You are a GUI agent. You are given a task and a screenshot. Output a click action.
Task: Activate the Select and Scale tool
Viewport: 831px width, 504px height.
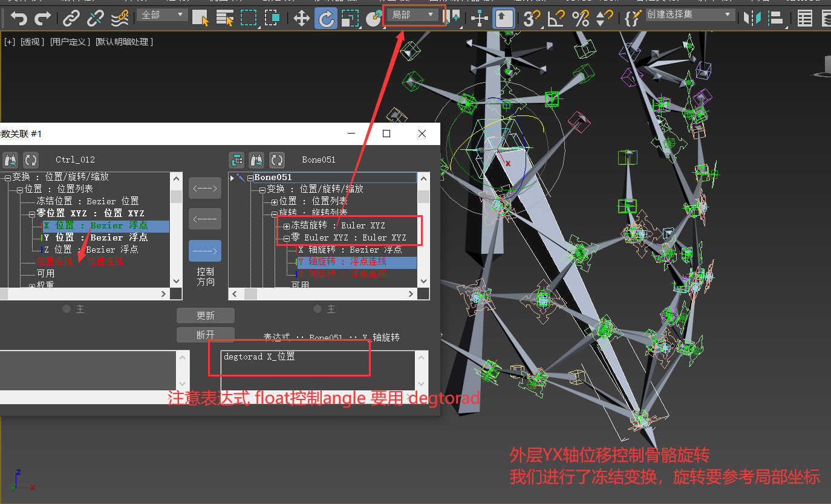tap(350, 18)
